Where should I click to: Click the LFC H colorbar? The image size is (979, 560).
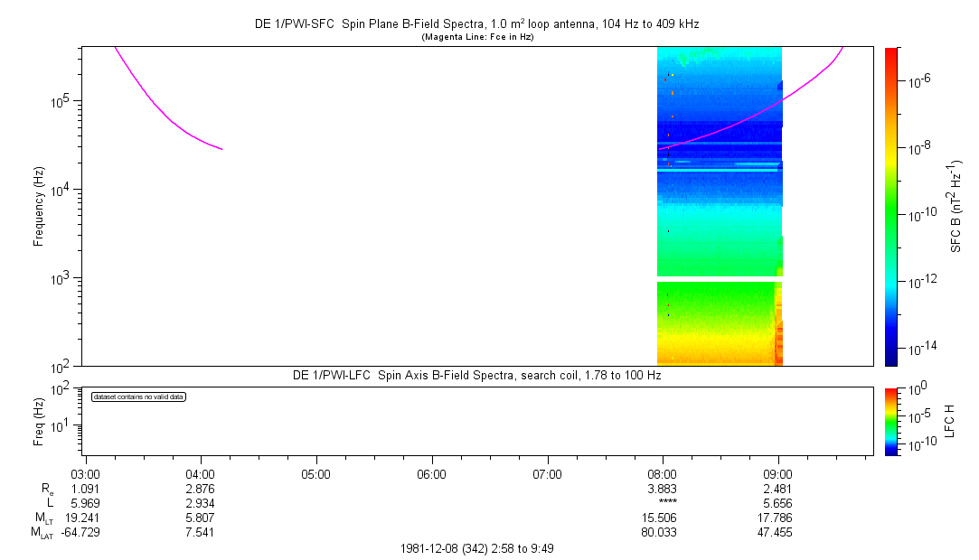click(890, 420)
